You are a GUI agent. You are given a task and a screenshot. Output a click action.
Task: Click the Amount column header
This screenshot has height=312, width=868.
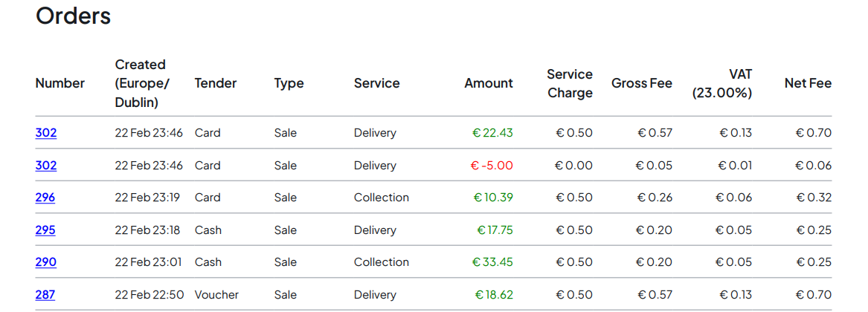click(489, 83)
